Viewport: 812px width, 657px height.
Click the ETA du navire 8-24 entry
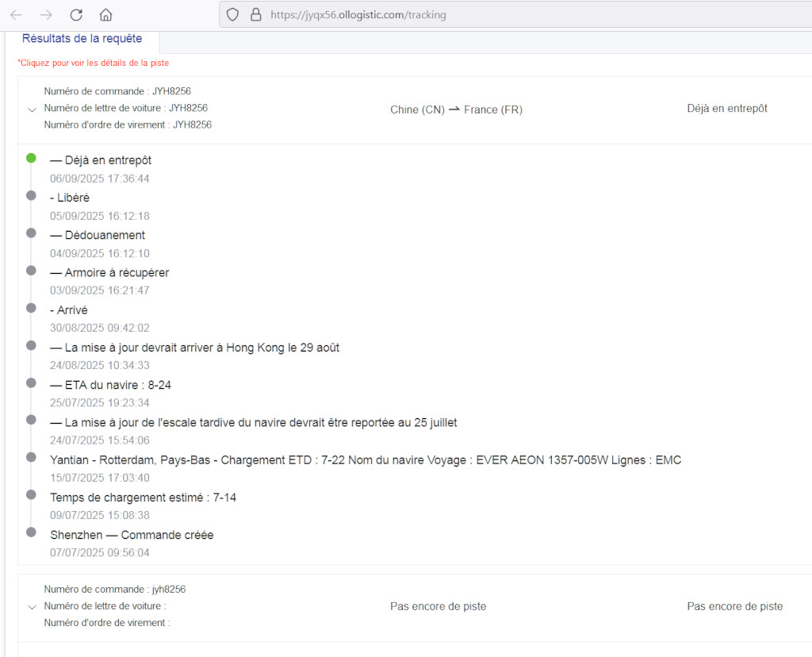pos(110,385)
